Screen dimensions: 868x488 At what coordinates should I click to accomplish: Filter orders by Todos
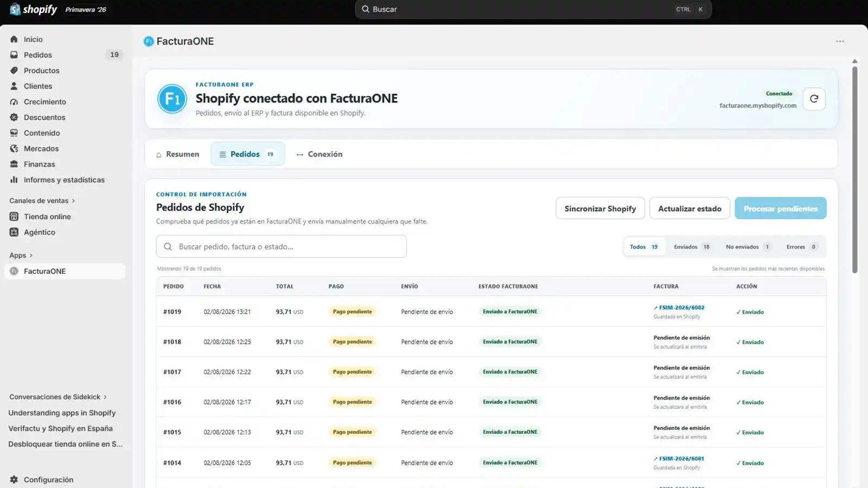(644, 247)
